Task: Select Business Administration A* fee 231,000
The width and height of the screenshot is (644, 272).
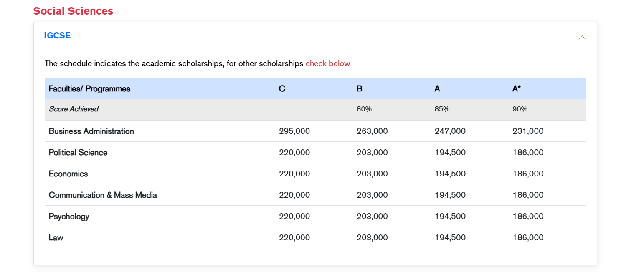Action: click(528, 131)
